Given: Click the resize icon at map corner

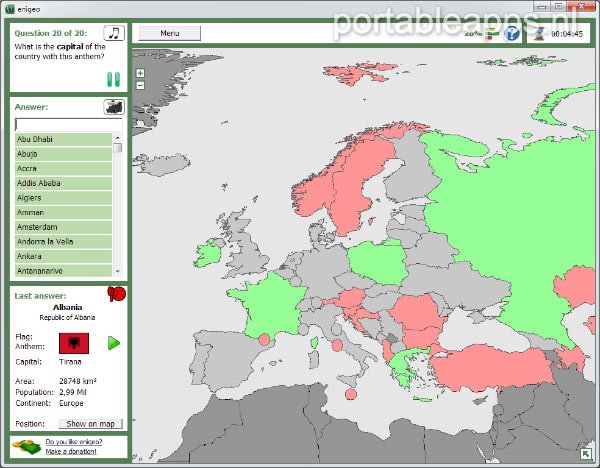Looking at the screenshot, I should click(x=584, y=453).
